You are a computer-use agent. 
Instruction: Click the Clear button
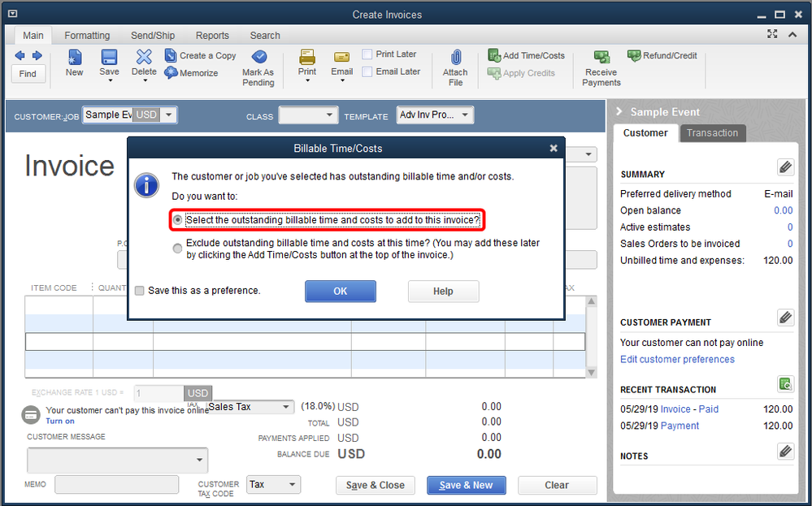558,486
